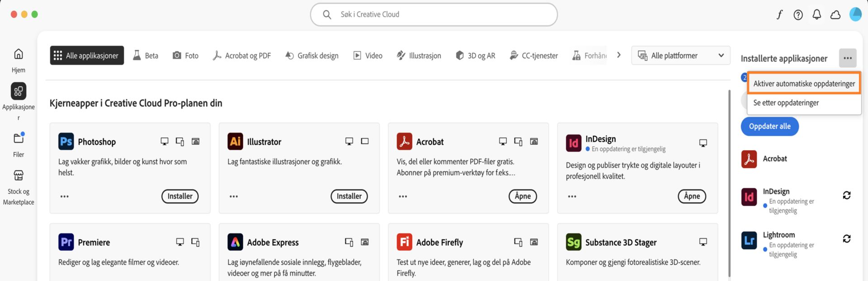Open the notifications bell icon
This screenshot has height=281, width=868.
tap(817, 15)
